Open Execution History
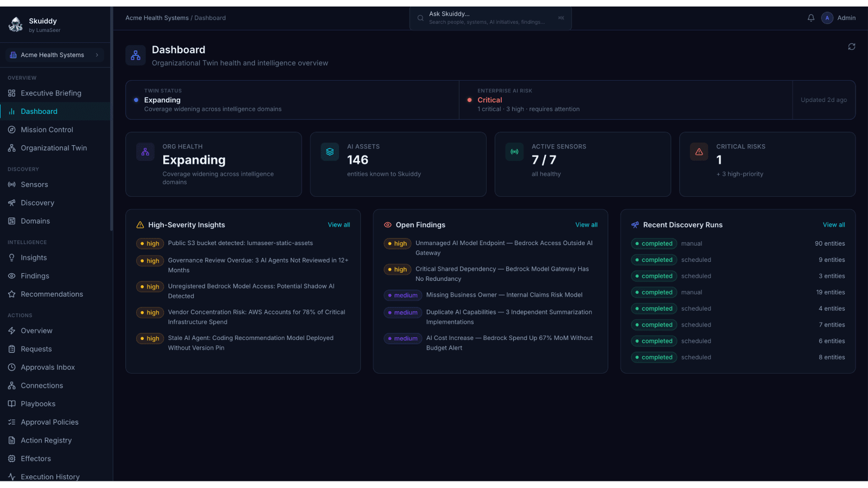This screenshot has width=868, height=488. pyautogui.click(x=55, y=477)
